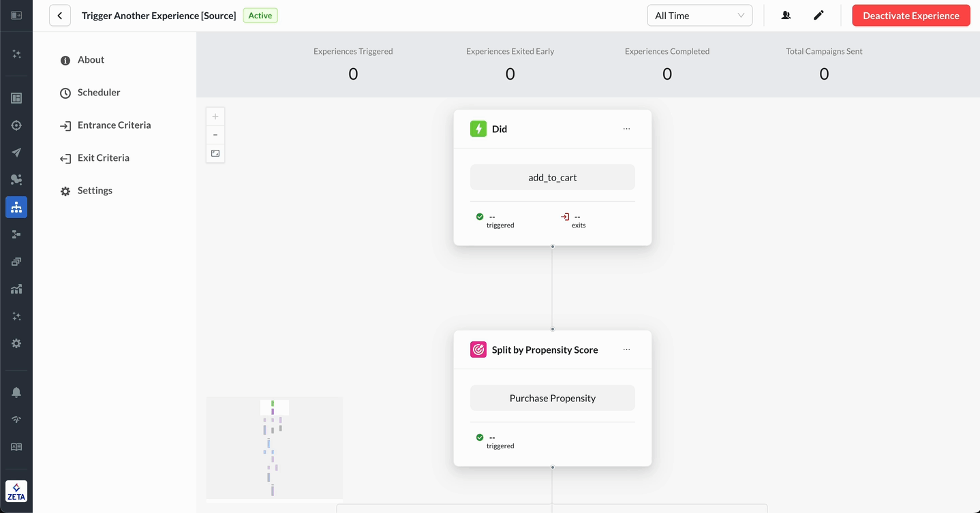Click the pencil edit icon
Screen dimensions: 980x513
point(818,16)
